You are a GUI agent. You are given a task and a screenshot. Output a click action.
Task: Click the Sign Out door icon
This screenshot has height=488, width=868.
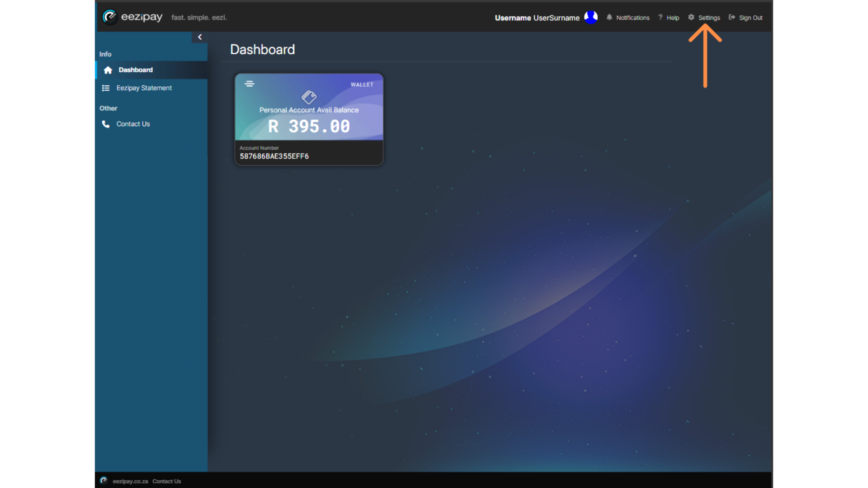(732, 17)
